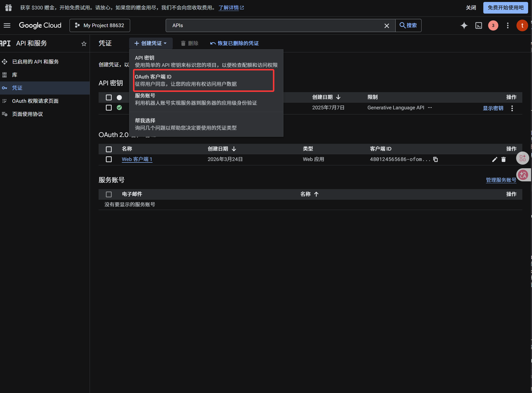The height and width of the screenshot is (393, 532).
Task: Open the Web 客户端 1 link
Action: [x=137, y=159]
